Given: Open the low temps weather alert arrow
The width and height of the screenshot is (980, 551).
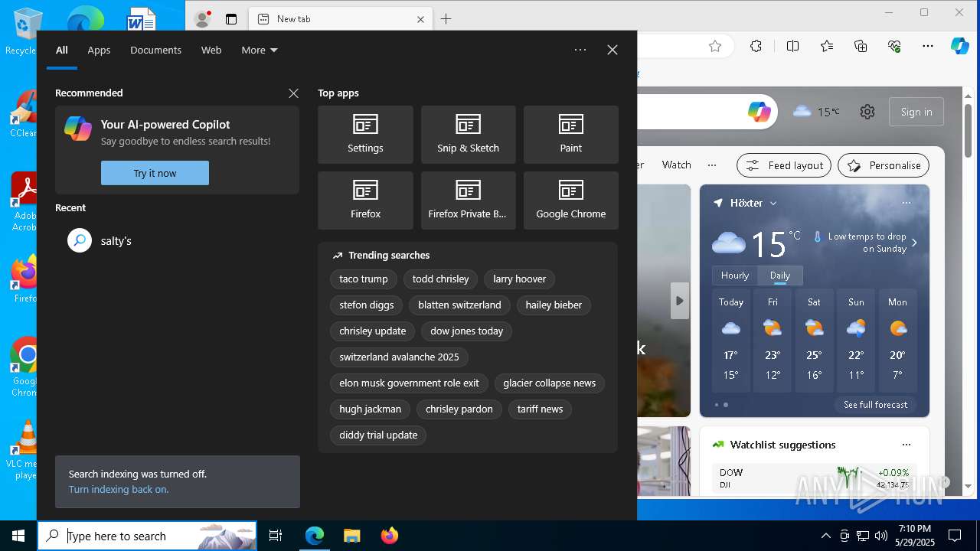Looking at the screenshot, I should tap(914, 243).
